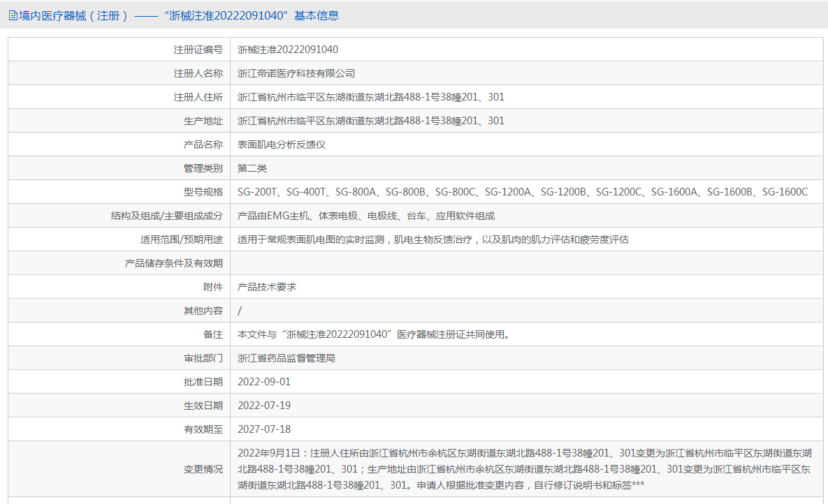This screenshot has width=828, height=504.
Task: Click the label '审批部门'
Action: point(203,358)
